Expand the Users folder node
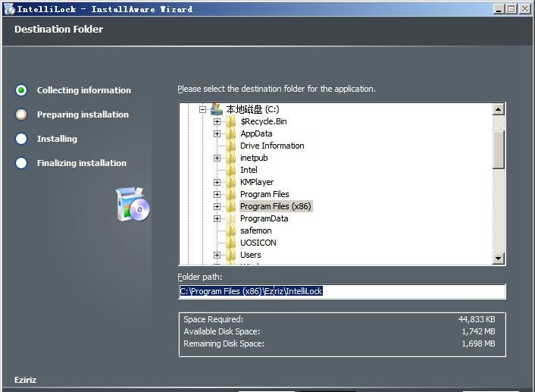Viewport: 535px width, 392px height. pos(217,255)
